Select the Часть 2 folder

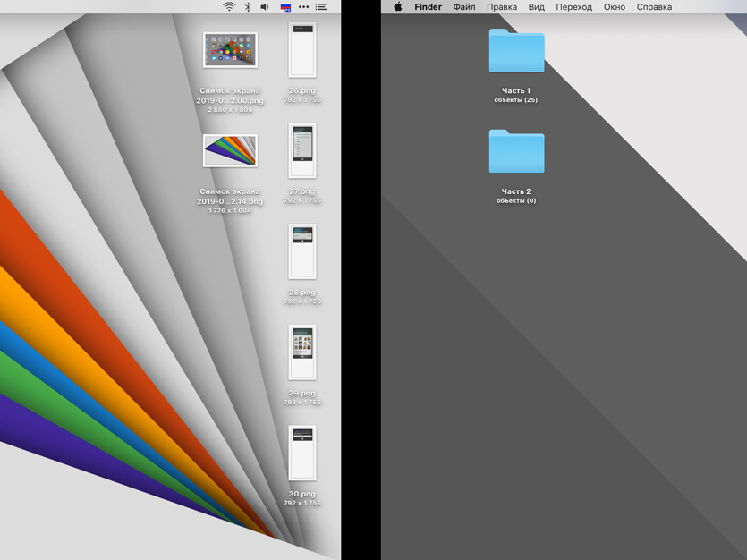coord(516,152)
